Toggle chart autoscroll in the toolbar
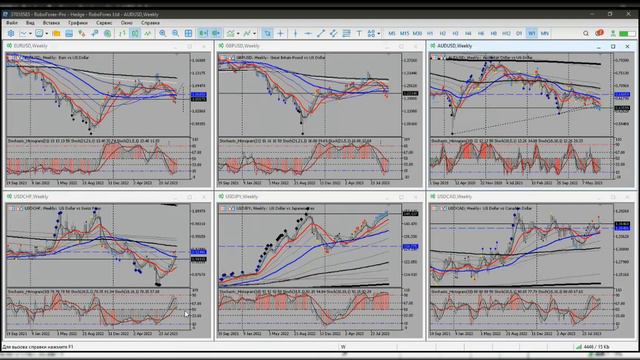Screen dimensions: 640x360 (203, 33)
